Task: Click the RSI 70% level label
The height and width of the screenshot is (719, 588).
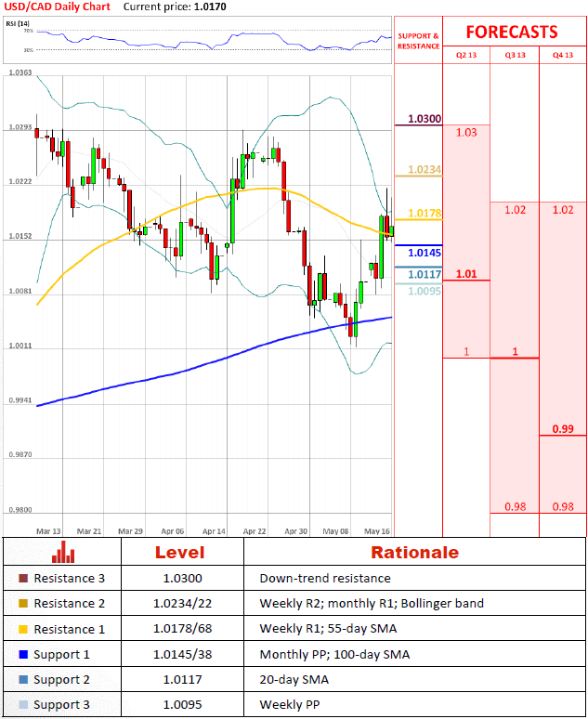Action: pyautogui.click(x=29, y=31)
